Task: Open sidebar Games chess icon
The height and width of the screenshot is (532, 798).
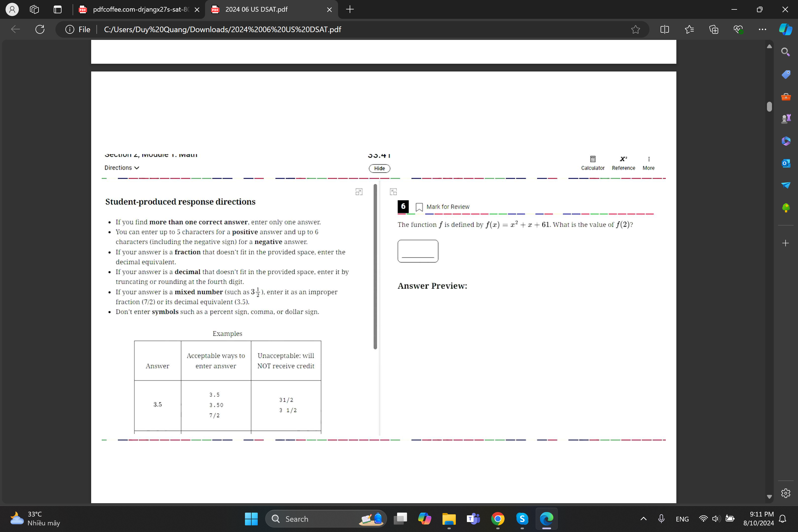Action: tap(786, 119)
